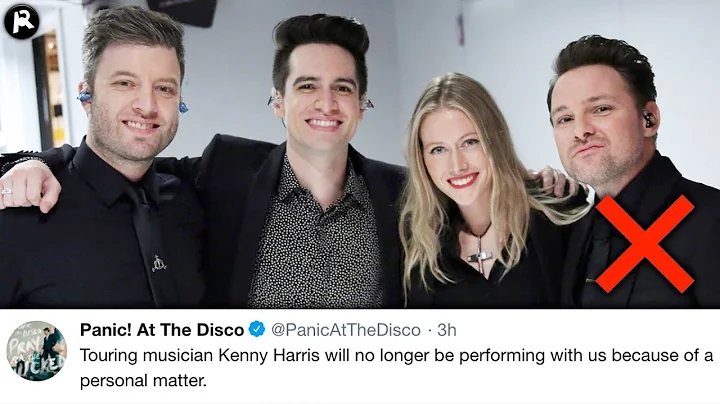
Task: Click the dark speaker mounted near ceiling
Action: point(182,12)
